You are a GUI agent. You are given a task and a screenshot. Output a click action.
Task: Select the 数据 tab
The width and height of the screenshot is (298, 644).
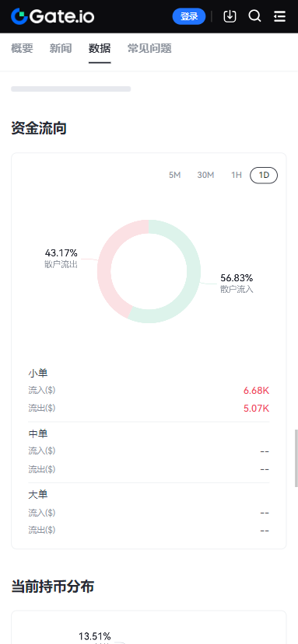[x=100, y=48]
